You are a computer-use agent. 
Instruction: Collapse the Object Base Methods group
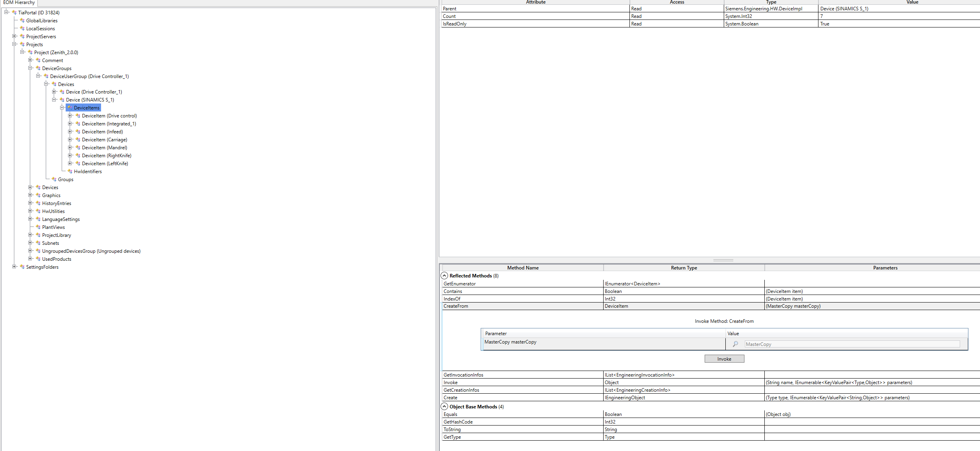[x=444, y=407]
